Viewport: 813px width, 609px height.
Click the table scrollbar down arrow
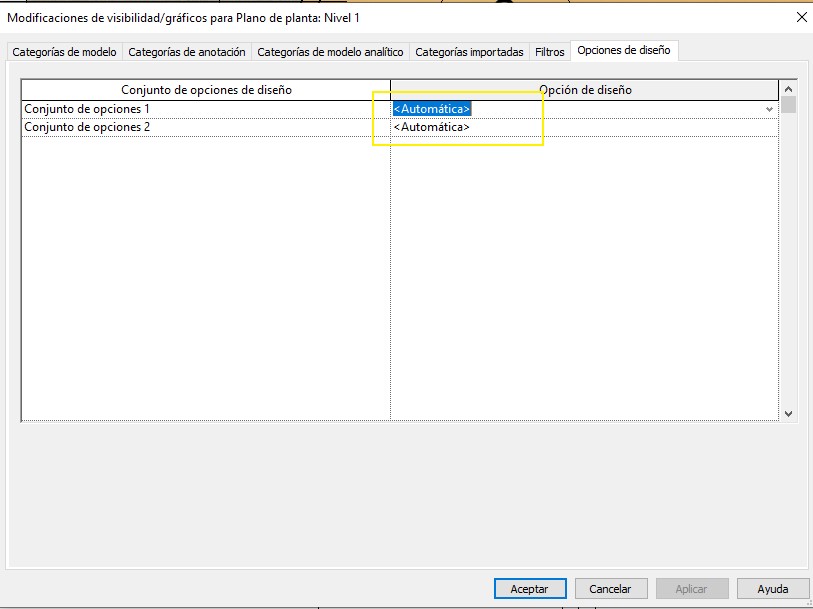coord(788,412)
